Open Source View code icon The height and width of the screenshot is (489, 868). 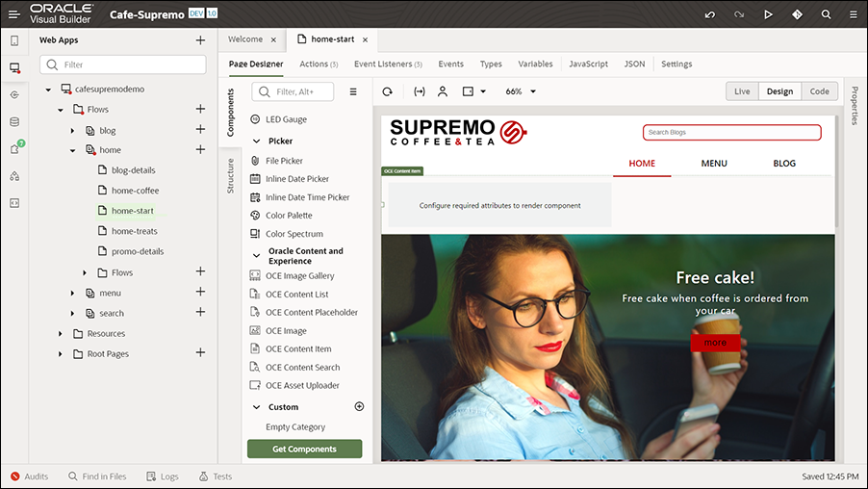[x=14, y=203]
